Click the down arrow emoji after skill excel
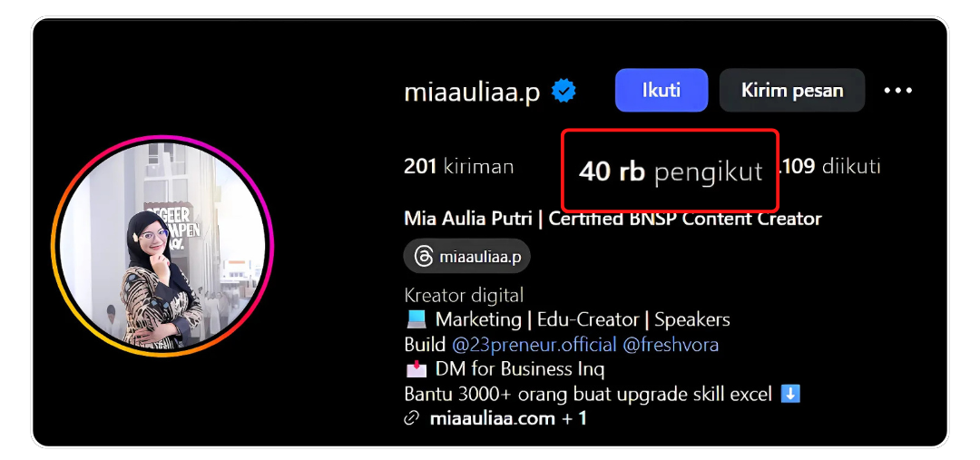The height and width of the screenshot is (460, 980). tap(790, 395)
